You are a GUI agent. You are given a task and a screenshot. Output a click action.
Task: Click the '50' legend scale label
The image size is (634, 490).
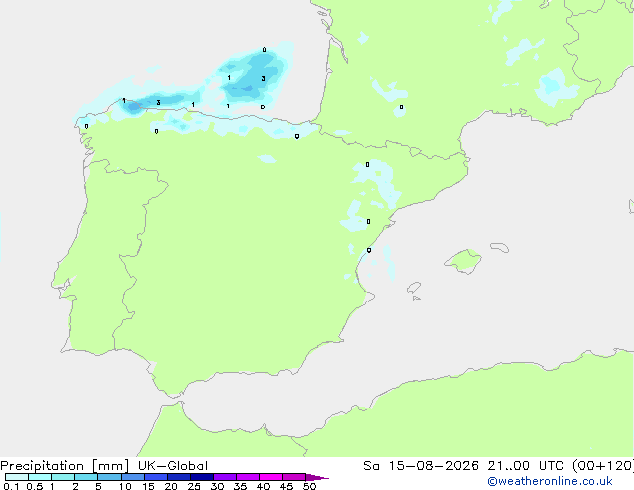309,486
